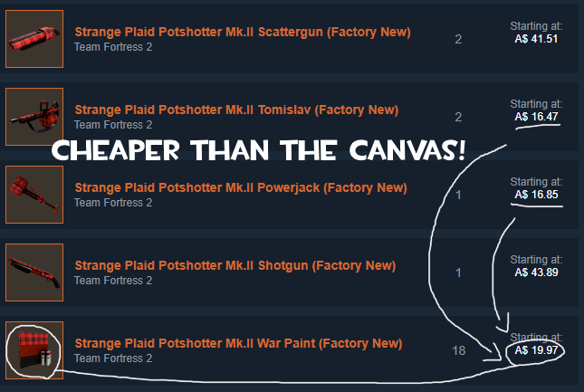This screenshot has height=392, width=584.
Task: Open Strange Plaid Potshotter Mk.II War Paint listing
Action: (x=238, y=343)
